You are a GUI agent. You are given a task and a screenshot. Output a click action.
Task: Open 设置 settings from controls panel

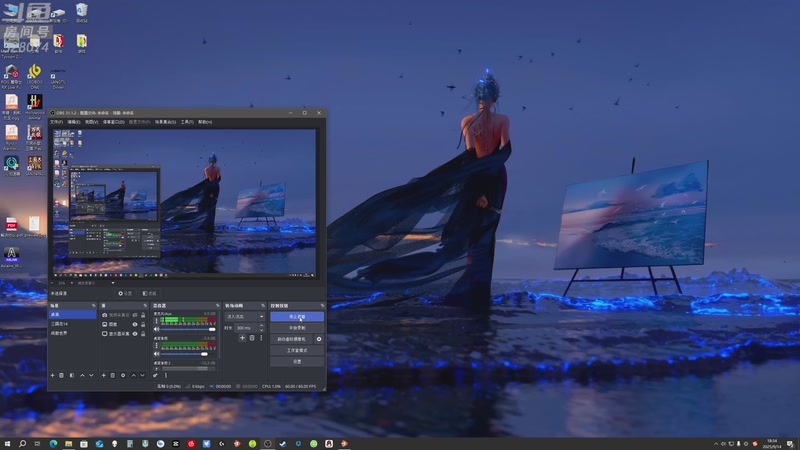pyautogui.click(x=297, y=362)
